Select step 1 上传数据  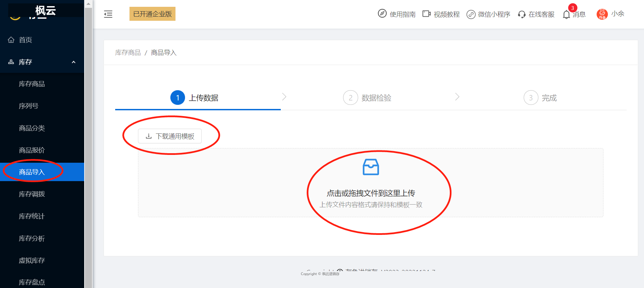[x=195, y=98]
